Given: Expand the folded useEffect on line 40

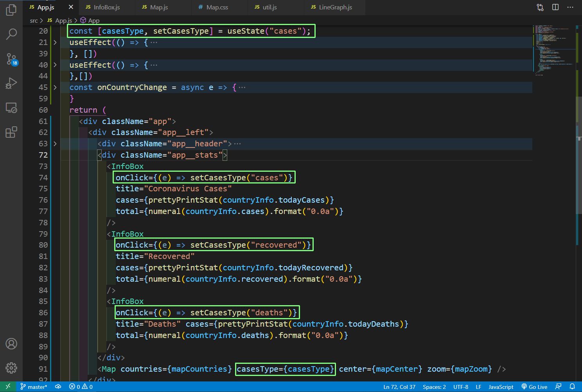Looking at the screenshot, I should (x=55, y=65).
